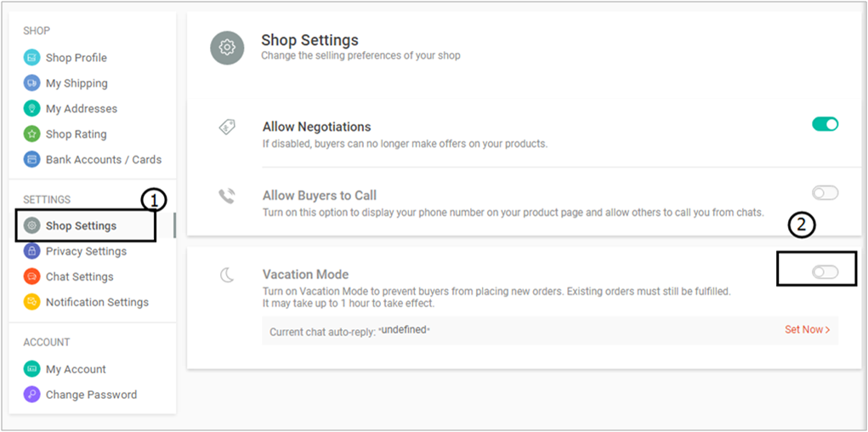The width and height of the screenshot is (868, 432).
Task: Click the Set Now link
Action: pos(807,329)
